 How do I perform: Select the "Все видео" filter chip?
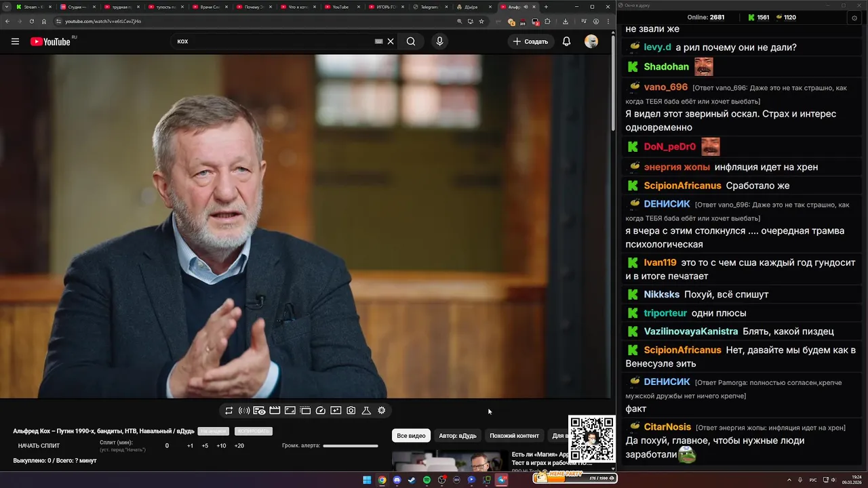pyautogui.click(x=411, y=436)
